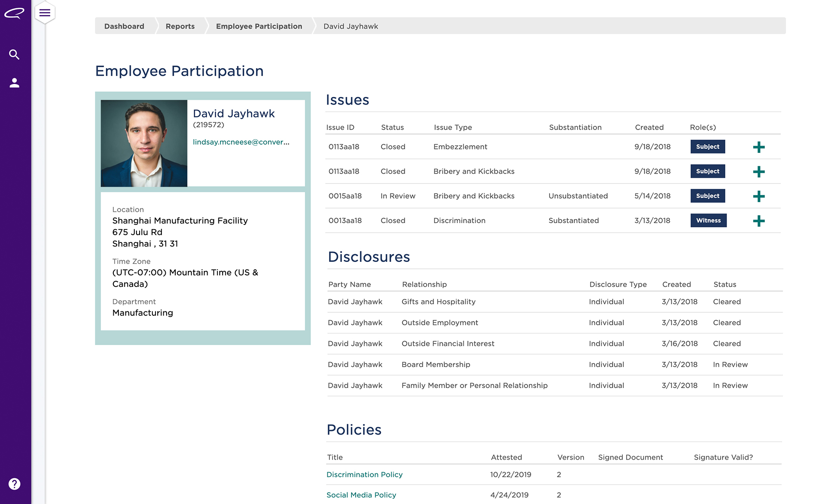
Task: Click the Witness role badge
Action: 708,221
